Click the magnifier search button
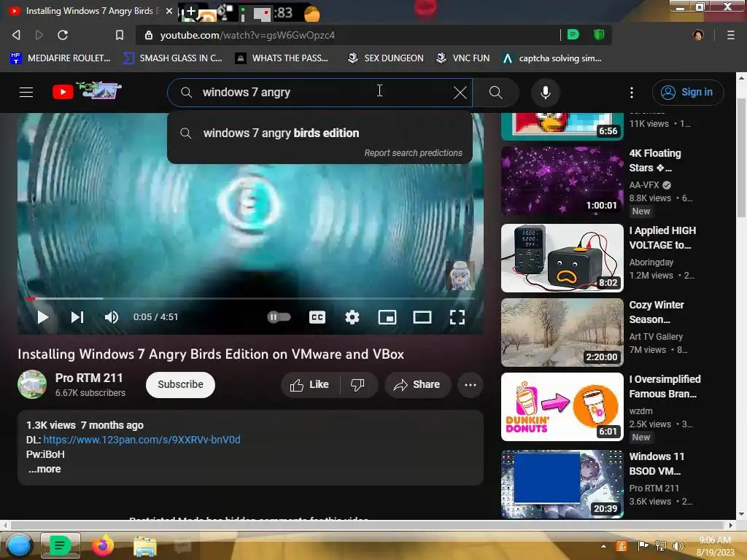The width and height of the screenshot is (747, 560). (495, 93)
